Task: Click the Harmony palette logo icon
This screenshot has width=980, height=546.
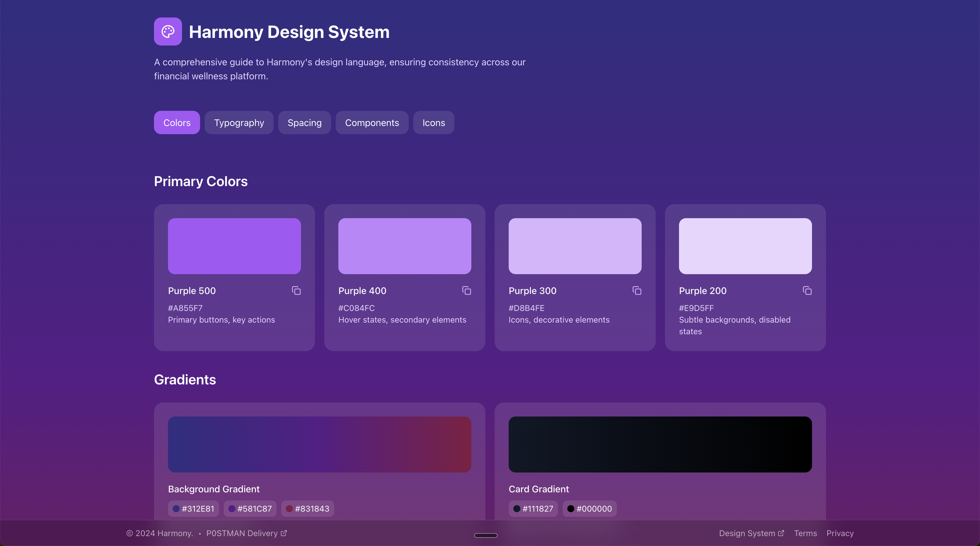Action: click(168, 32)
